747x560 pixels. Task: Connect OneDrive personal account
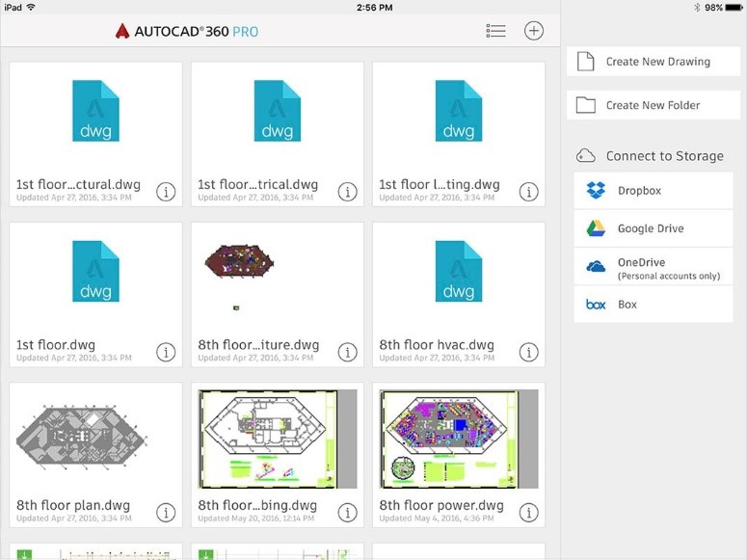coord(654,266)
